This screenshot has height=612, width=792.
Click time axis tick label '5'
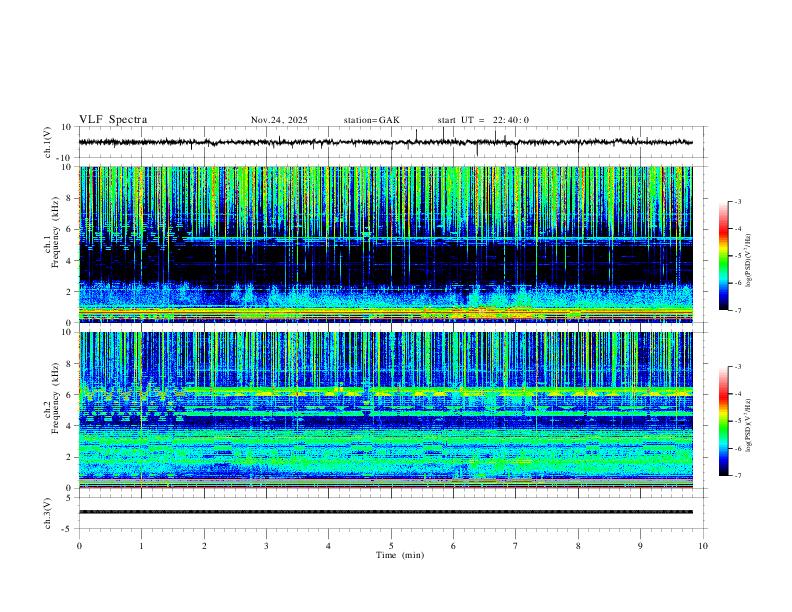[x=391, y=546]
